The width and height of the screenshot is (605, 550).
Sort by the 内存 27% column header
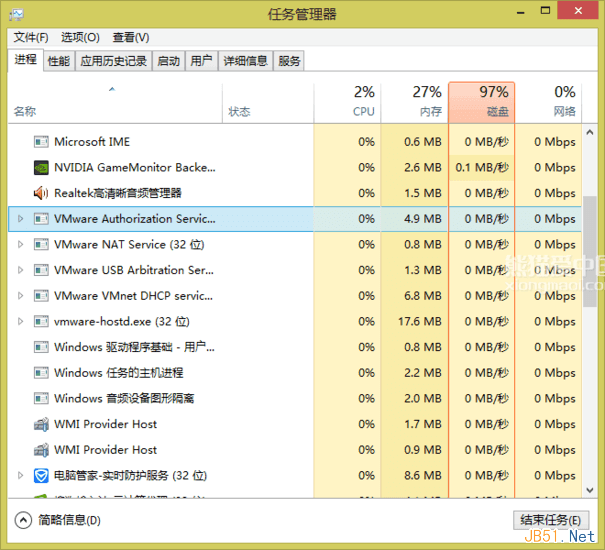pyautogui.click(x=415, y=103)
